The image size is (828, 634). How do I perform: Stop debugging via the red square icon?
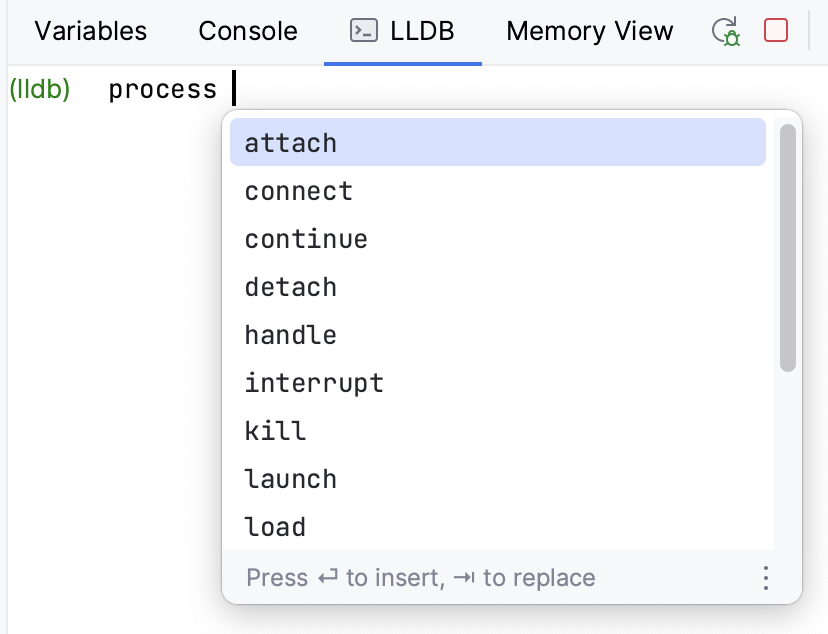pos(775,31)
